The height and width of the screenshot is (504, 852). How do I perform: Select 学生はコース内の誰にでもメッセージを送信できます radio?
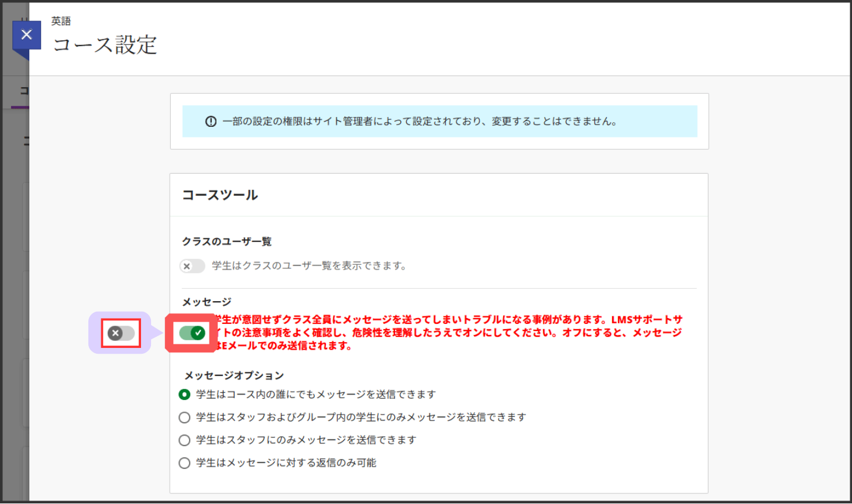coord(184,395)
